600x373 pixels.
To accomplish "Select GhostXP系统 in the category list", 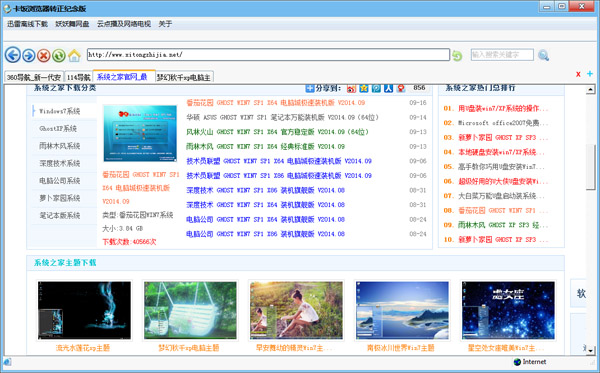I will pyautogui.click(x=59, y=129).
